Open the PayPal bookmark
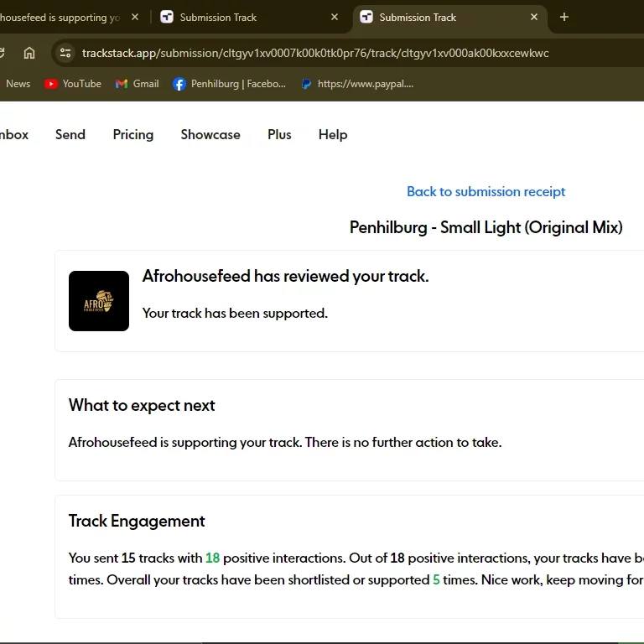 (357, 84)
